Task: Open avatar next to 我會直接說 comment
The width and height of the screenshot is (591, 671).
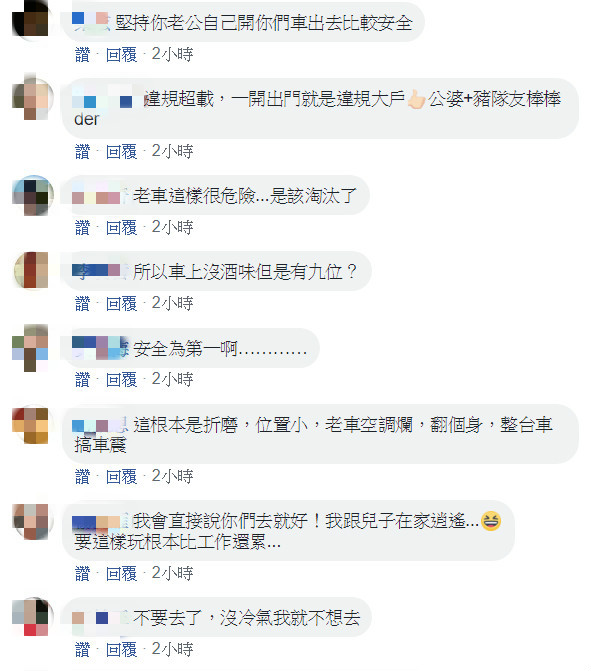Action: 31,521
